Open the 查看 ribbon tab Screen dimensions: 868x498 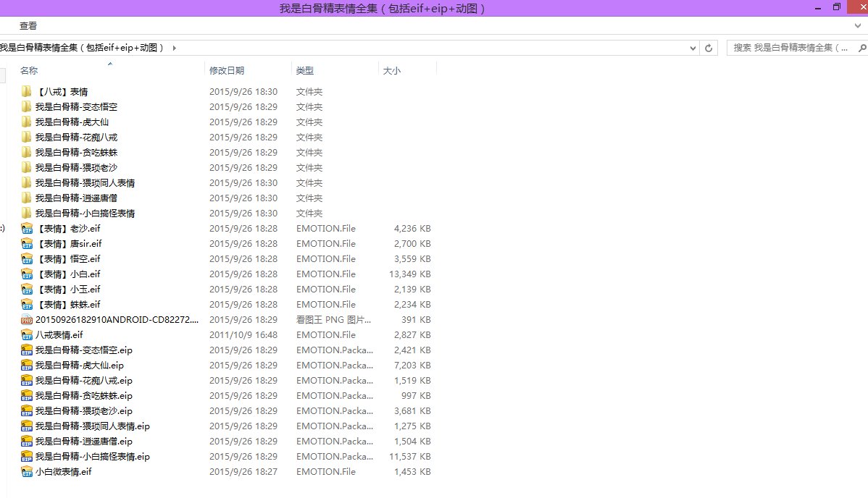[28, 26]
